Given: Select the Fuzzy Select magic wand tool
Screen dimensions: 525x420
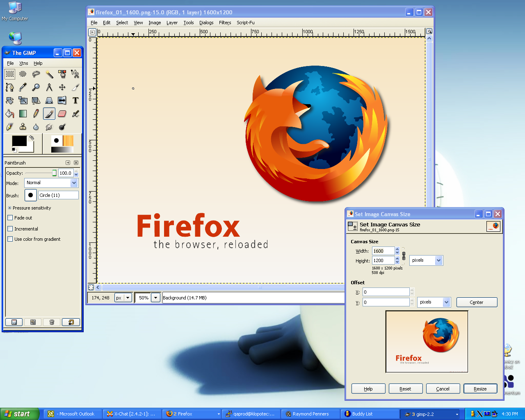Looking at the screenshot, I should click(x=49, y=74).
